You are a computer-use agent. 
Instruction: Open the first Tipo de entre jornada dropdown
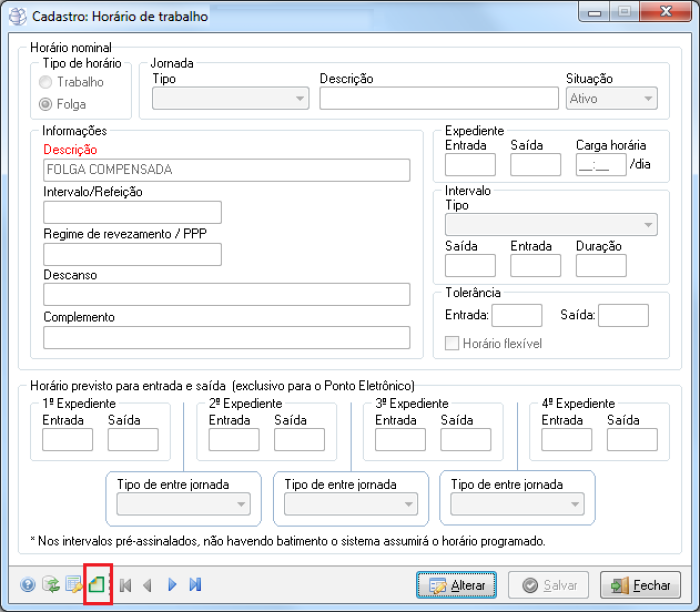tap(183, 505)
